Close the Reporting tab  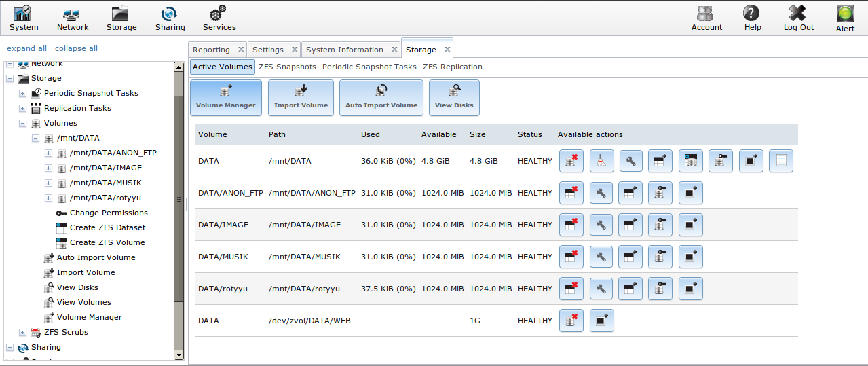click(x=240, y=49)
